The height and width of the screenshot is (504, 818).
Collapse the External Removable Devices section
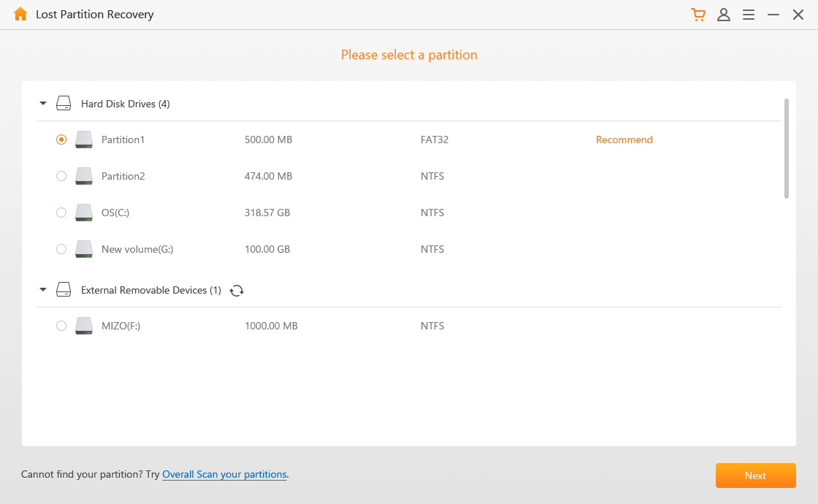pos(42,289)
